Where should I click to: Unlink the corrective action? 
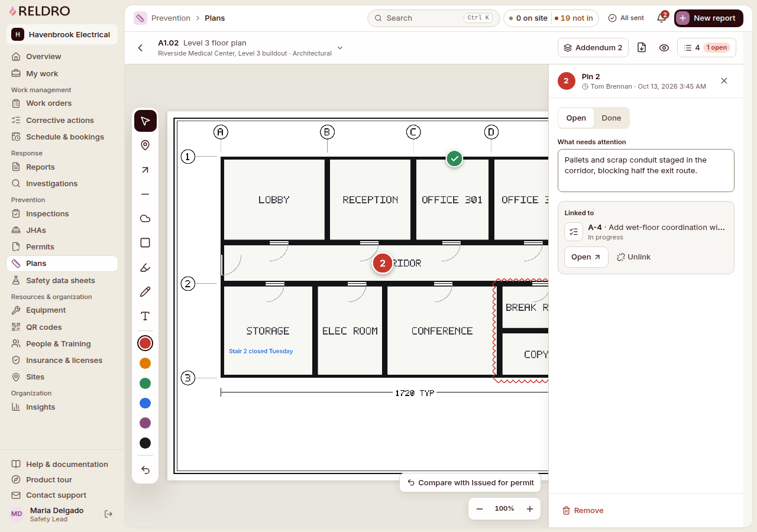tap(633, 257)
